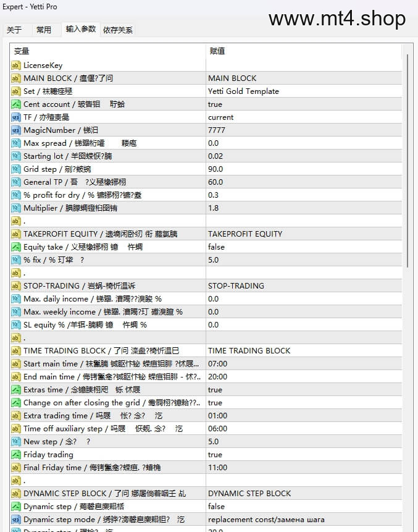Viewport: 418px width, 532px height.
Task: Select Multiplier value 1.8
Action: coord(303,208)
